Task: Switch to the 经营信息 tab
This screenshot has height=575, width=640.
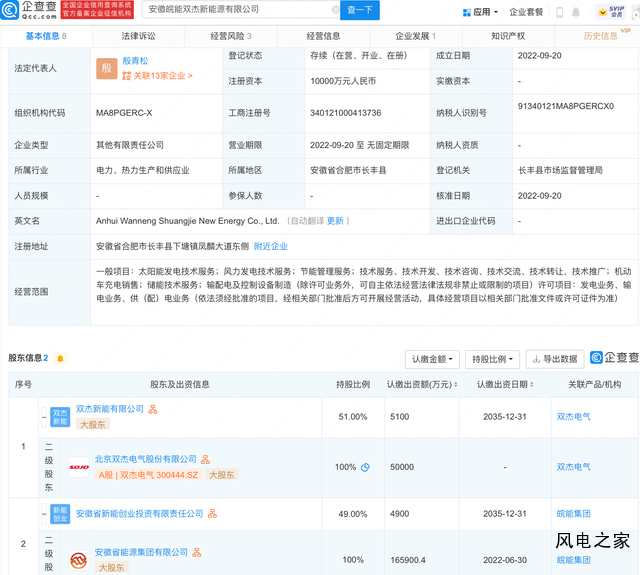Action: pyautogui.click(x=323, y=36)
